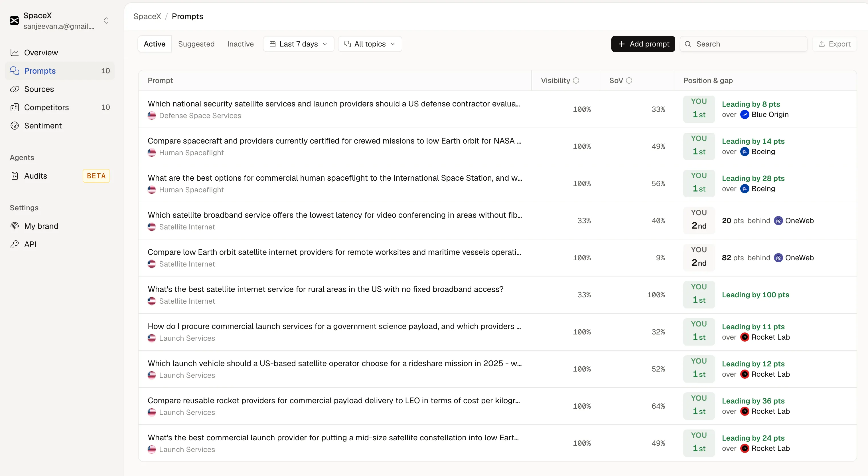Viewport: 868px width, 476px height.
Task: Click the Competitors building icon
Action: coord(15,107)
